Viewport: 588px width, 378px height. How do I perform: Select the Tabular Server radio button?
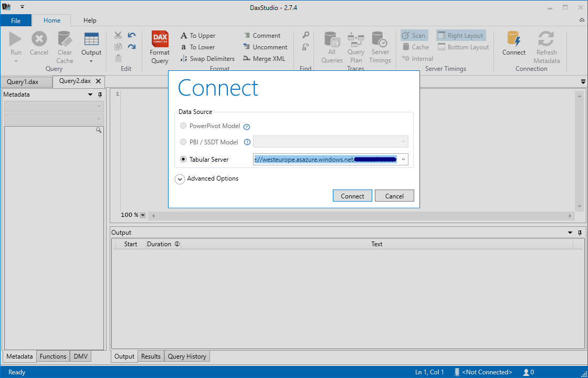(x=183, y=160)
